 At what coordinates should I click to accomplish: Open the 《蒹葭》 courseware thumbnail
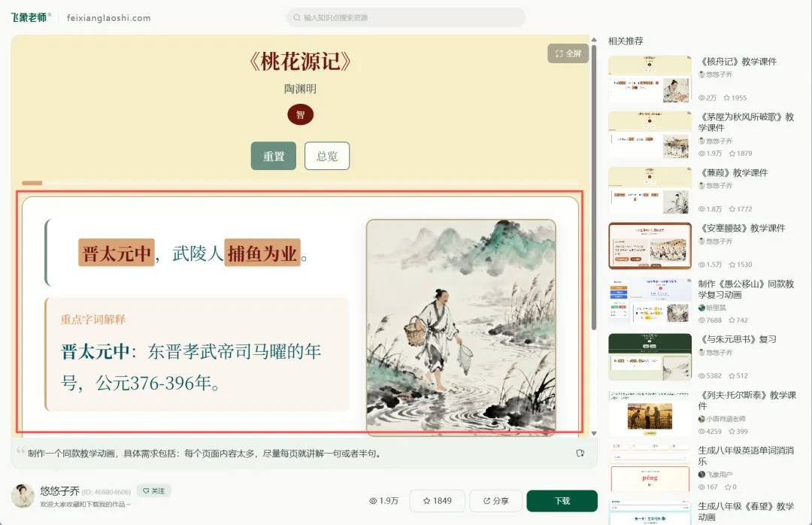[x=650, y=190]
